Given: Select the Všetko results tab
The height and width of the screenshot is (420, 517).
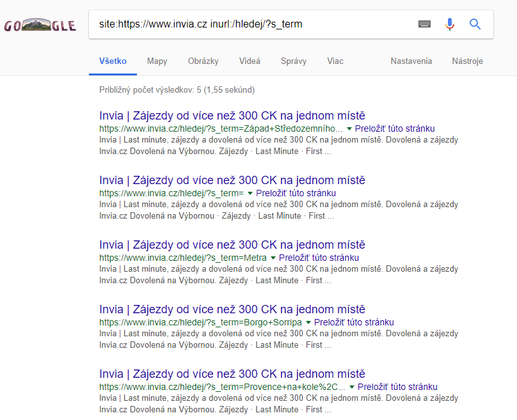Looking at the screenshot, I should [x=113, y=61].
